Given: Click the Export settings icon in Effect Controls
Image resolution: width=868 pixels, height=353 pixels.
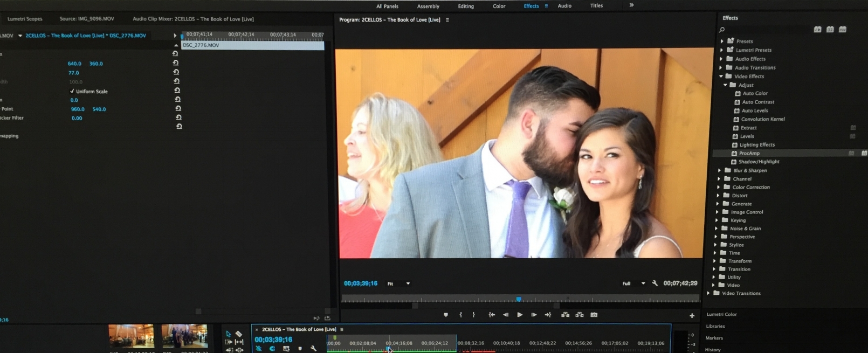Looking at the screenshot, I should tap(327, 319).
